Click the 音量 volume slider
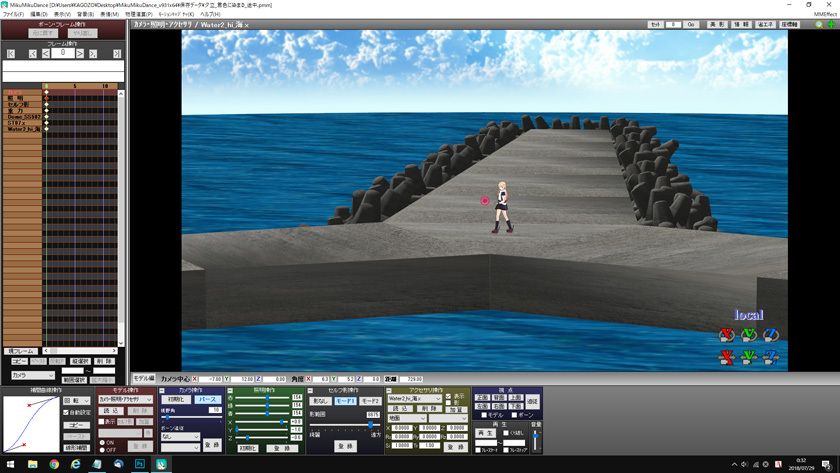Viewport: 840px width, 473px height. tap(535, 440)
